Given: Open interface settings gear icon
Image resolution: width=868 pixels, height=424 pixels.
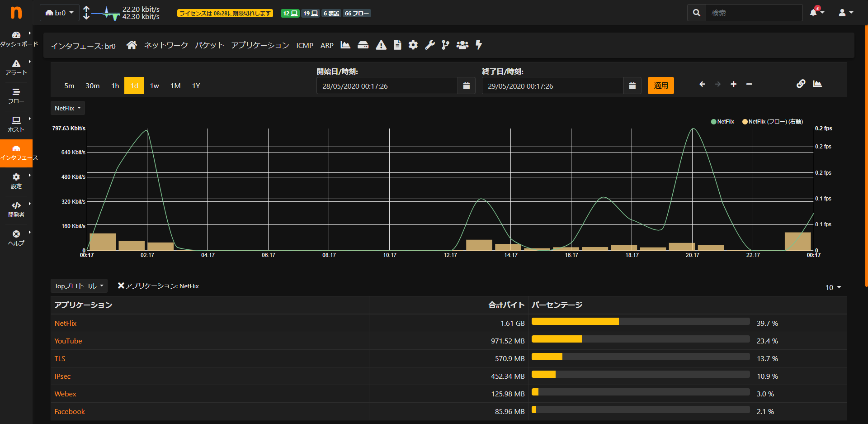Looking at the screenshot, I should (413, 45).
